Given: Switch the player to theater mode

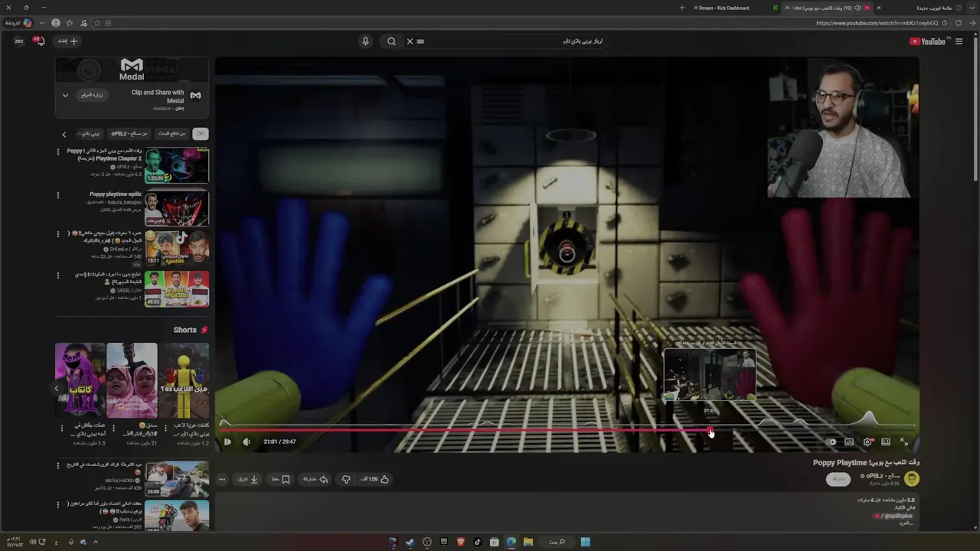Looking at the screenshot, I should (x=886, y=442).
